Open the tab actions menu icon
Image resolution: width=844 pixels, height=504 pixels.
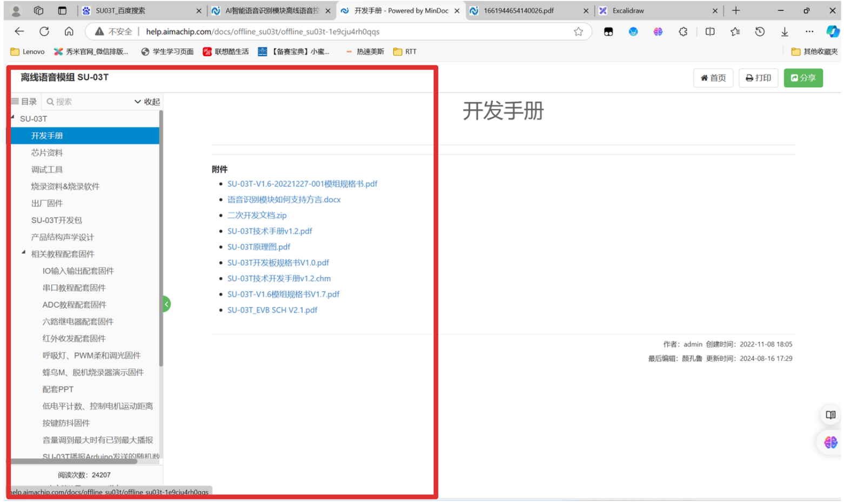tap(62, 10)
